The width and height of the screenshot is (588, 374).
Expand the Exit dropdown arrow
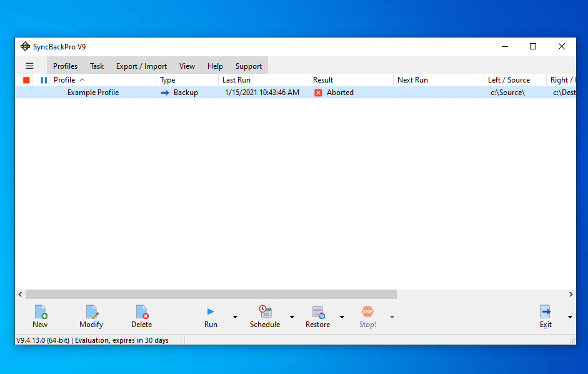pos(570,317)
